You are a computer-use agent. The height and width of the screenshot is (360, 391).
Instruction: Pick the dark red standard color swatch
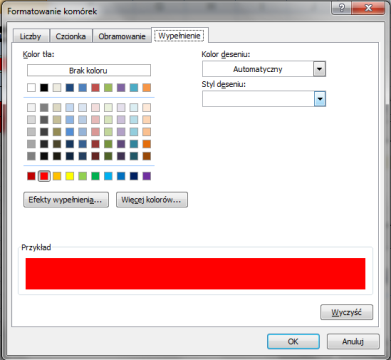[31, 176]
